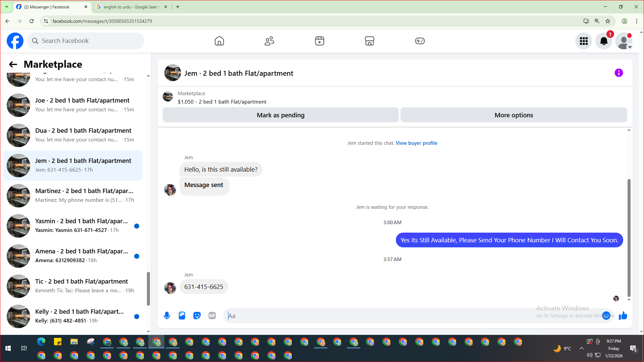
Task: Attach a photo using image icon
Action: pyautogui.click(x=182, y=315)
